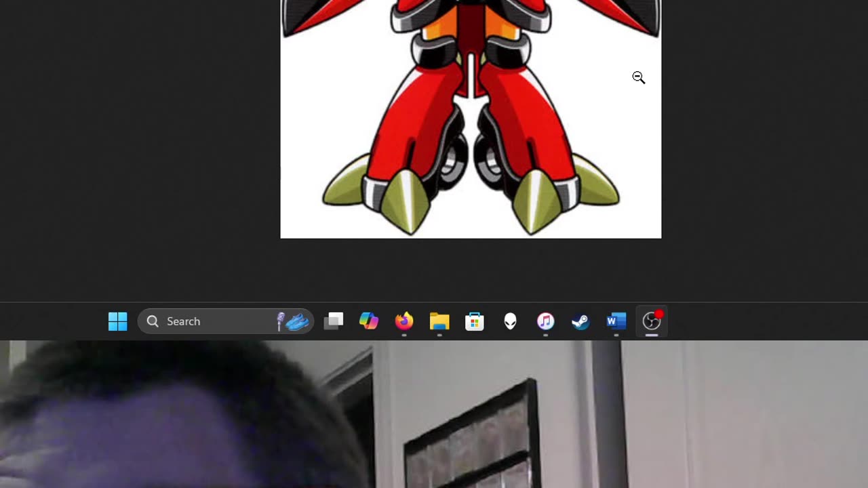
Task: Click the search highlight icon in Search box
Action: pyautogui.click(x=294, y=321)
